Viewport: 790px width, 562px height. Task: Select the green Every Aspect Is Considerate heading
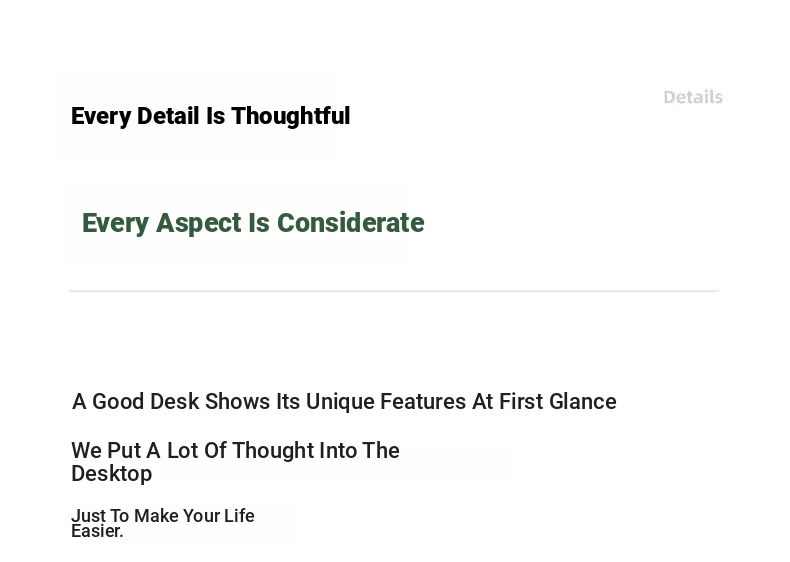click(x=253, y=223)
